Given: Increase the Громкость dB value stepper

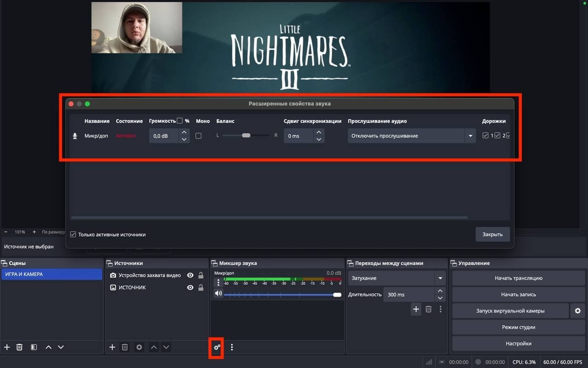Looking at the screenshot, I should tap(184, 132).
